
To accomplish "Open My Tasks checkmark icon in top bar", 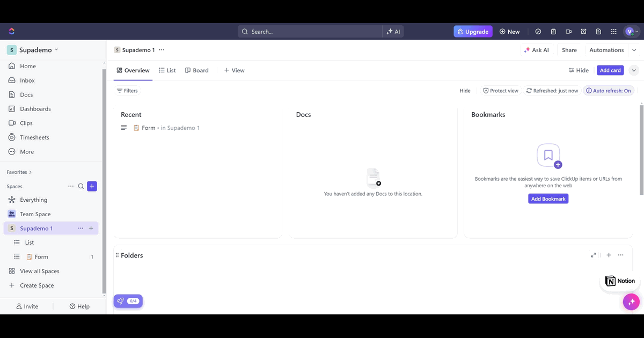I will [x=538, y=32].
